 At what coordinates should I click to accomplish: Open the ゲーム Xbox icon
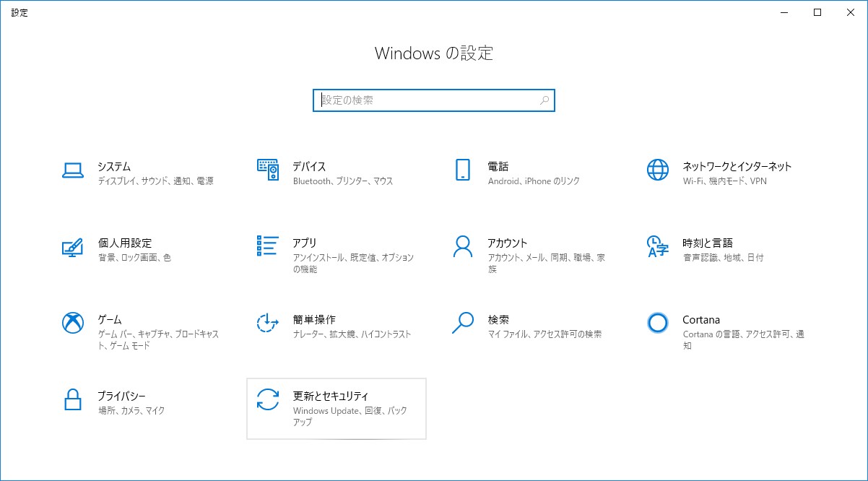pyautogui.click(x=73, y=323)
